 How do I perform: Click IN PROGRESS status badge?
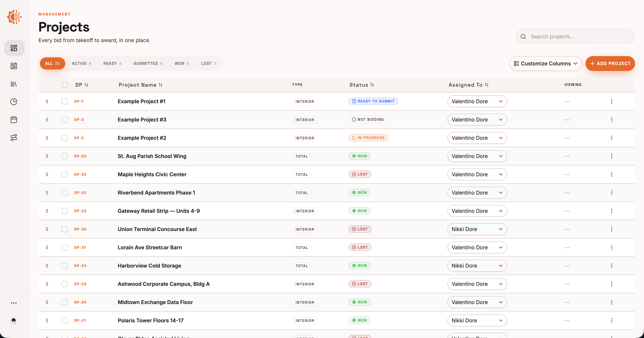(368, 138)
